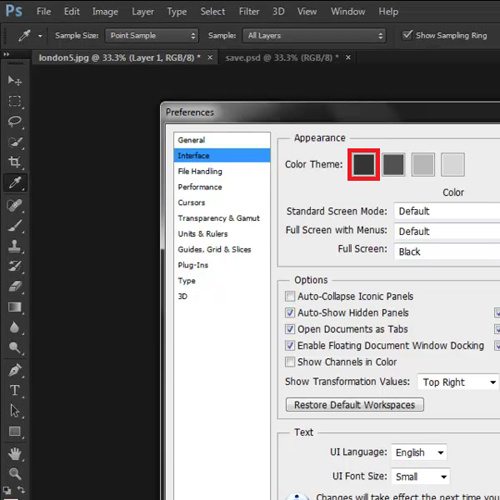The width and height of the screenshot is (500, 500).
Task: Open the Layer menu
Action: [143, 12]
